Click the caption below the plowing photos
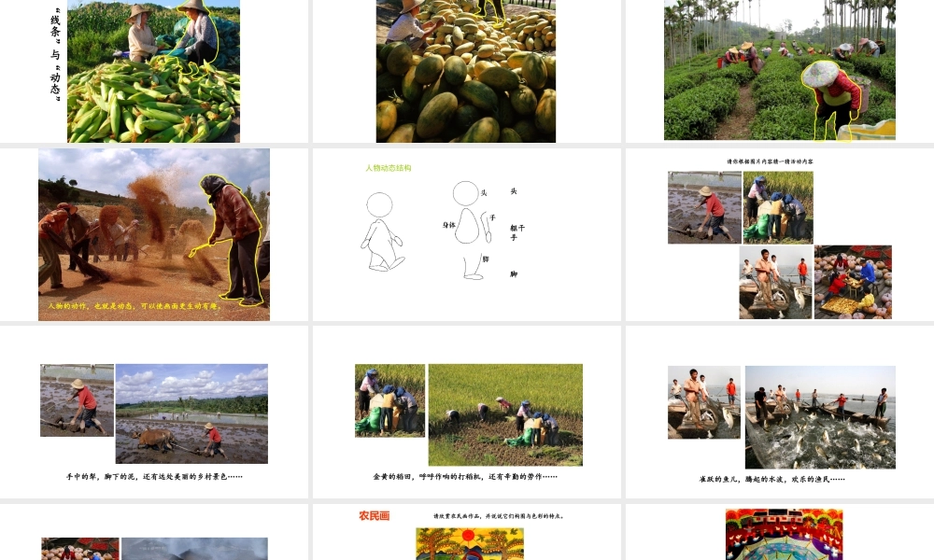934x560 pixels. (154, 477)
